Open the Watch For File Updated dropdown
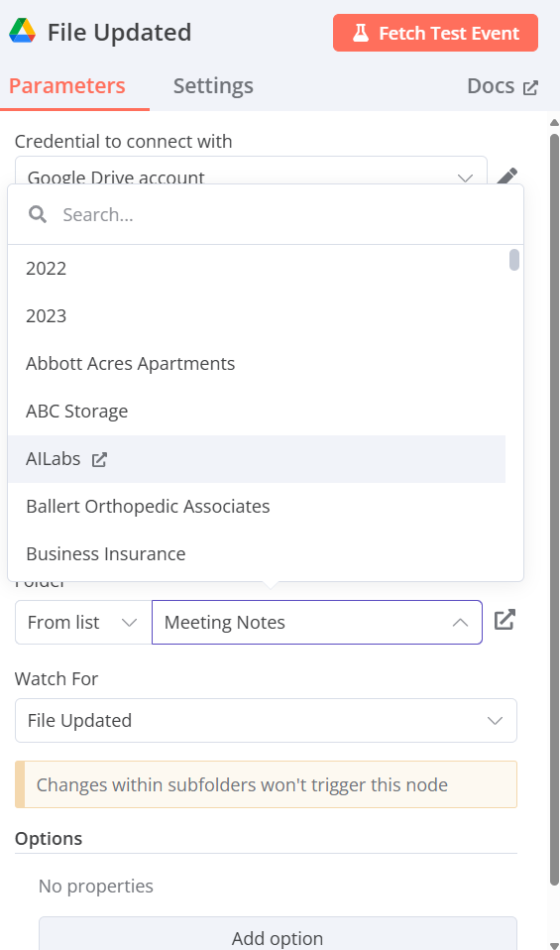Image resolution: width=560 pixels, height=950 pixels. [266, 720]
